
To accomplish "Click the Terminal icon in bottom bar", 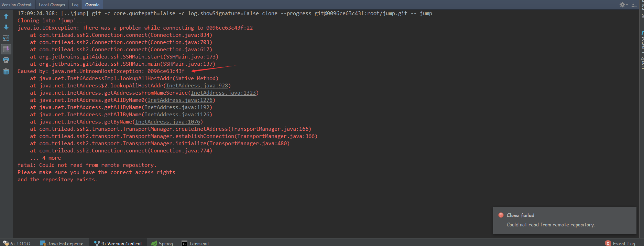I will [x=185, y=243].
